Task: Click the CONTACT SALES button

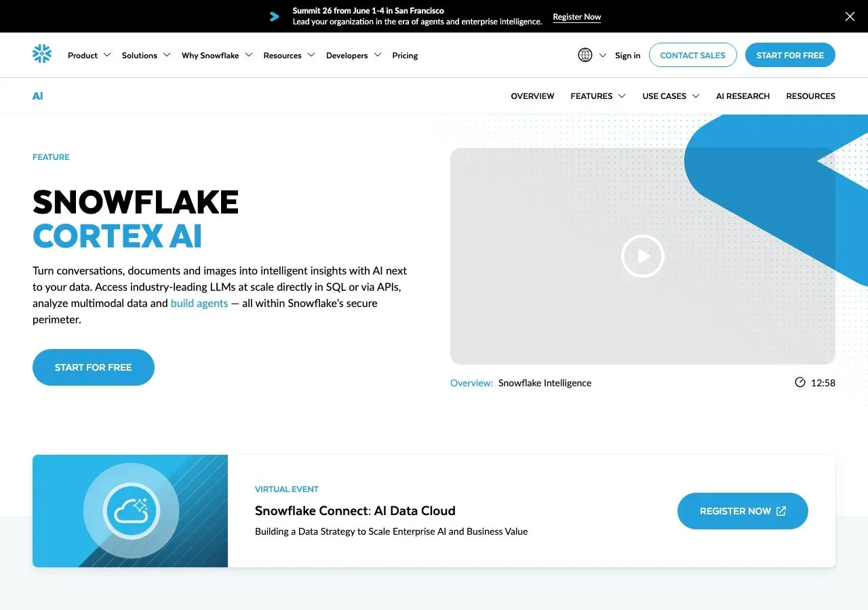Action: pyautogui.click(x=692, y=55)
